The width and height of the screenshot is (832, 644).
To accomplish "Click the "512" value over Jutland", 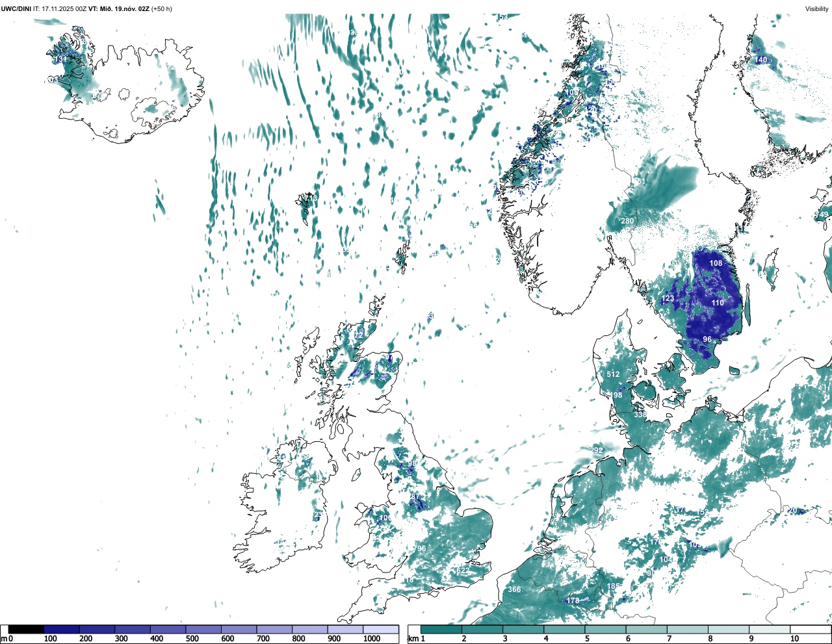I will [x=613, y=374].
